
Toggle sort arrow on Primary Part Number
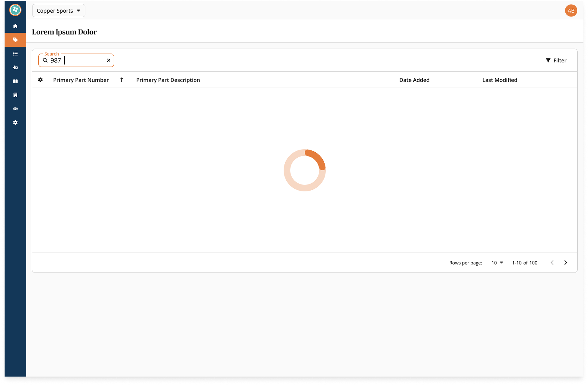point(122,80)
